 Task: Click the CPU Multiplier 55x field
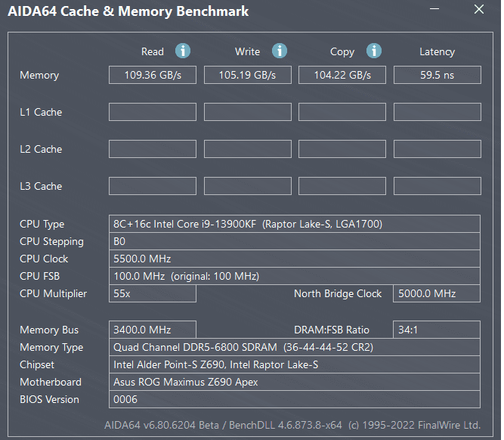(153, 293)
